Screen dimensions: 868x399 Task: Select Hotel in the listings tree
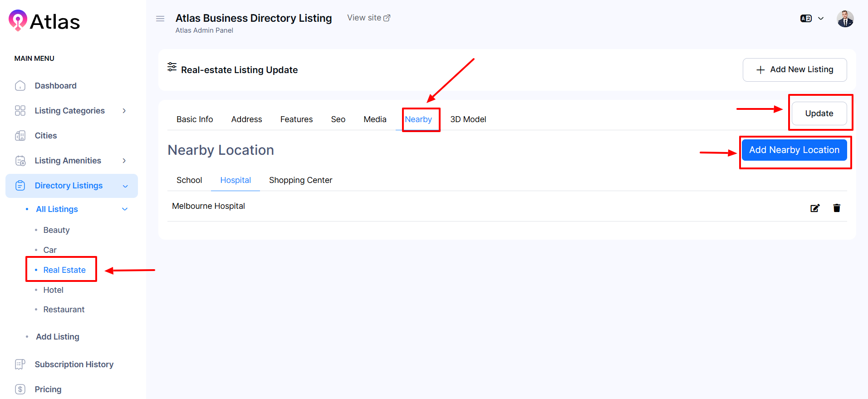pyautogui.click(x=53, y=290)
